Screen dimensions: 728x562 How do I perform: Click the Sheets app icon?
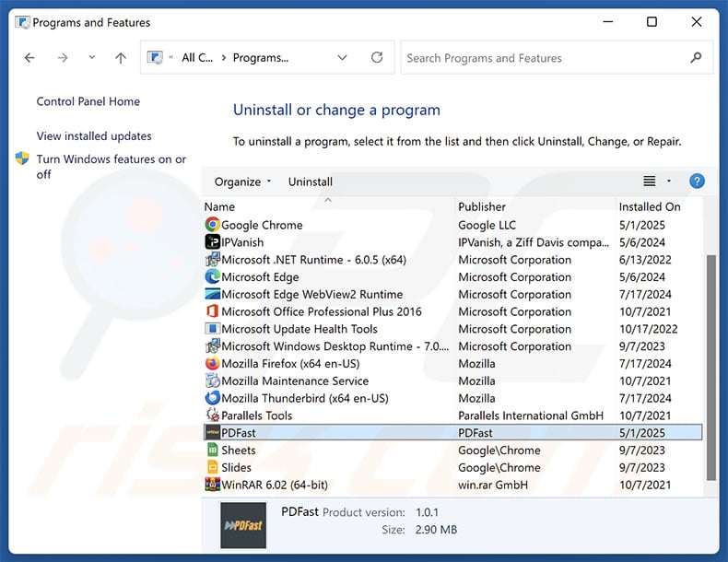pyautogui.click(x=212, y=450)
